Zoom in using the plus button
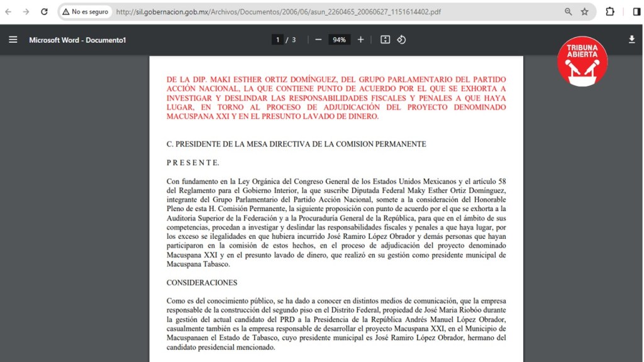644x362 pixels. pos(360,40)
